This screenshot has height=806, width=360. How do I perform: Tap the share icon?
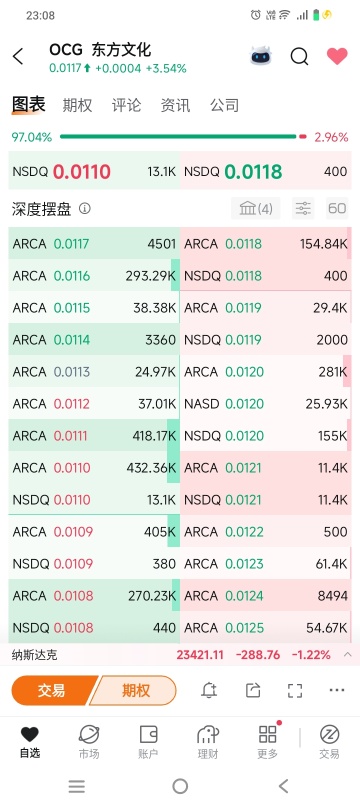(x=253, y=690)
